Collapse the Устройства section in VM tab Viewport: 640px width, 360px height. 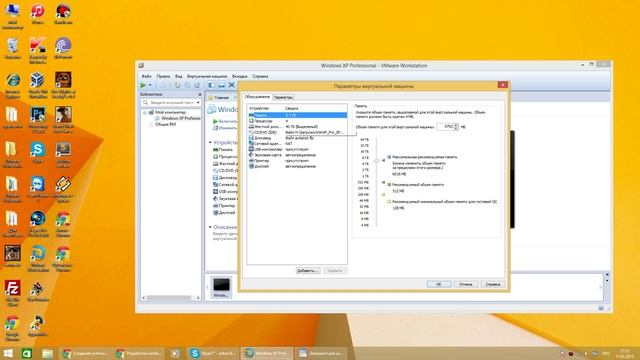point(210,142)
